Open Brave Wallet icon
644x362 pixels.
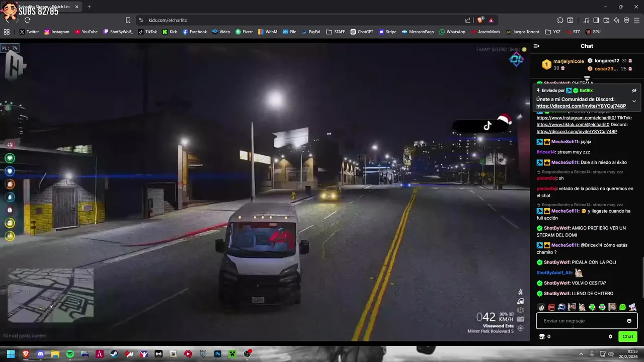click(606, 20)
